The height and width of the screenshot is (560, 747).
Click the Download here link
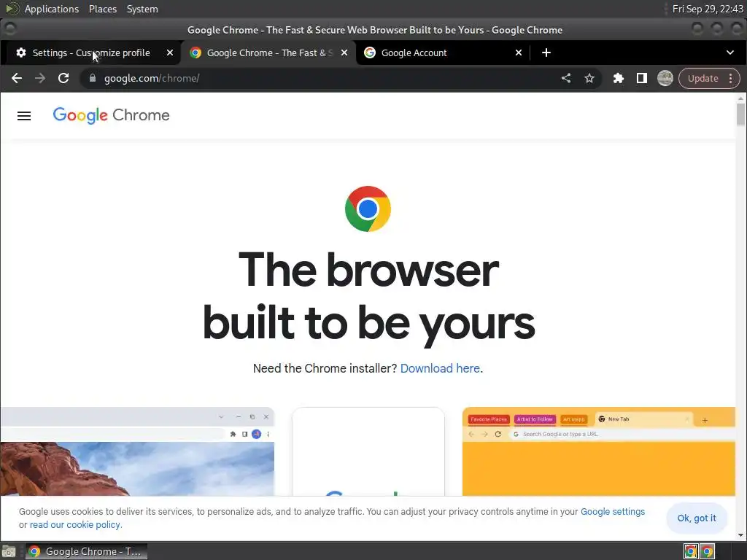(440, 368)
